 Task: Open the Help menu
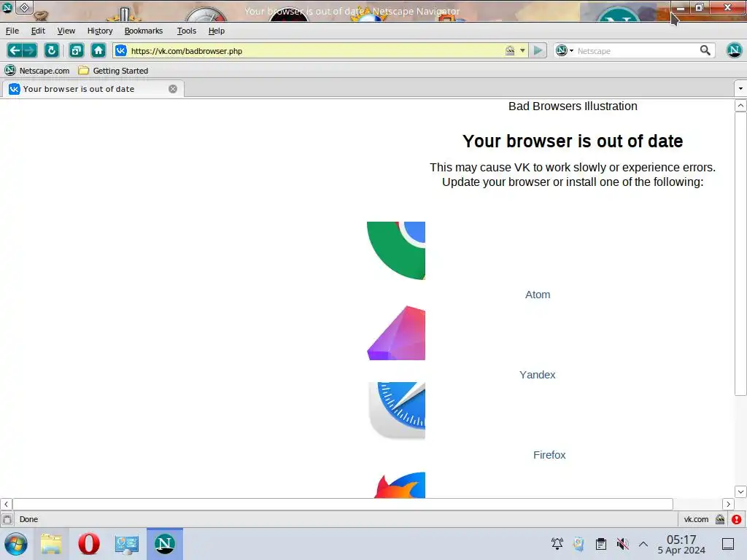coord(216,31)
